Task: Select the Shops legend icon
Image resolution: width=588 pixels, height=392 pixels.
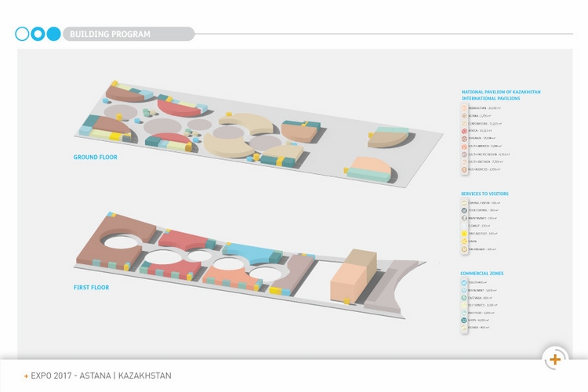Action: click(464, 320)
